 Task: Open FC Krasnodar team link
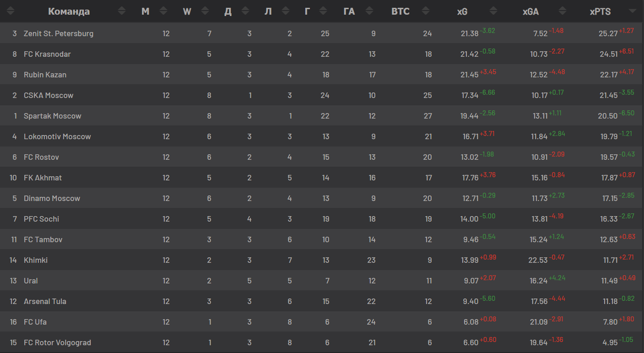point(47,54)
